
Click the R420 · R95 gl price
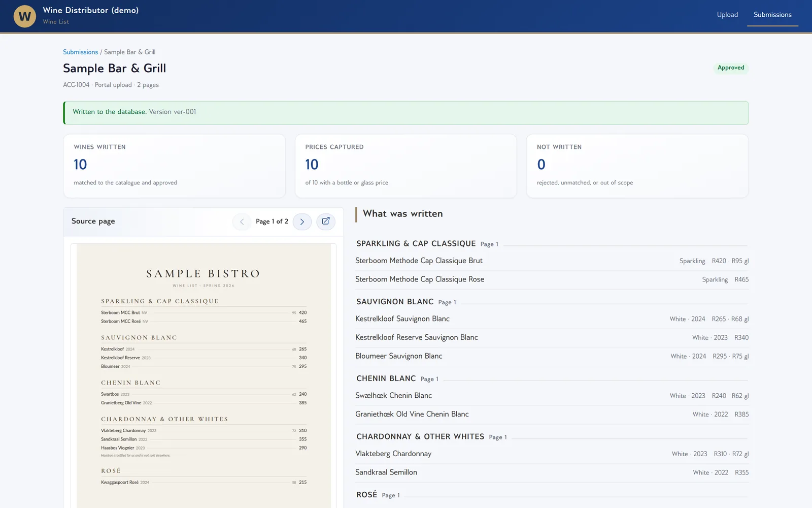[730, 261]
